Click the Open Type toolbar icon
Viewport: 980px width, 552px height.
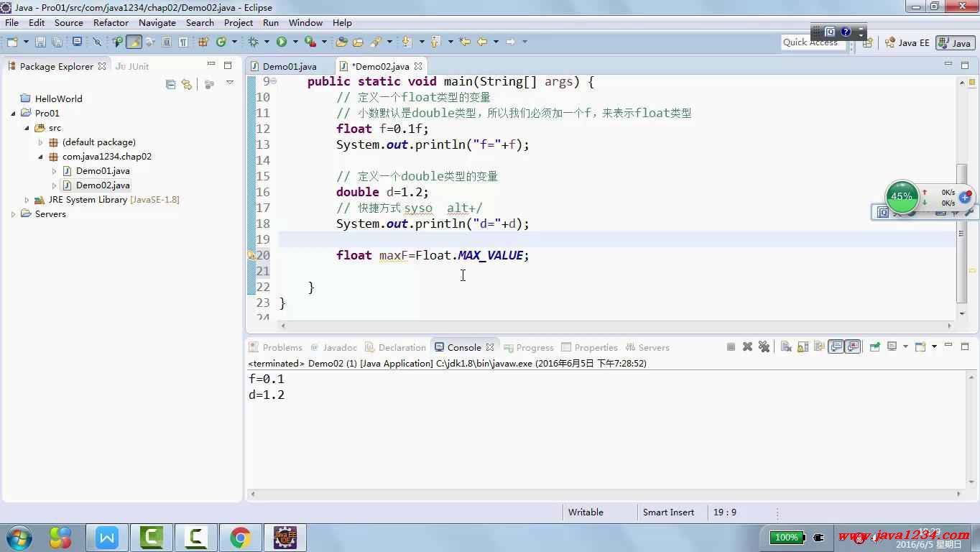click(x=341, y=42)
